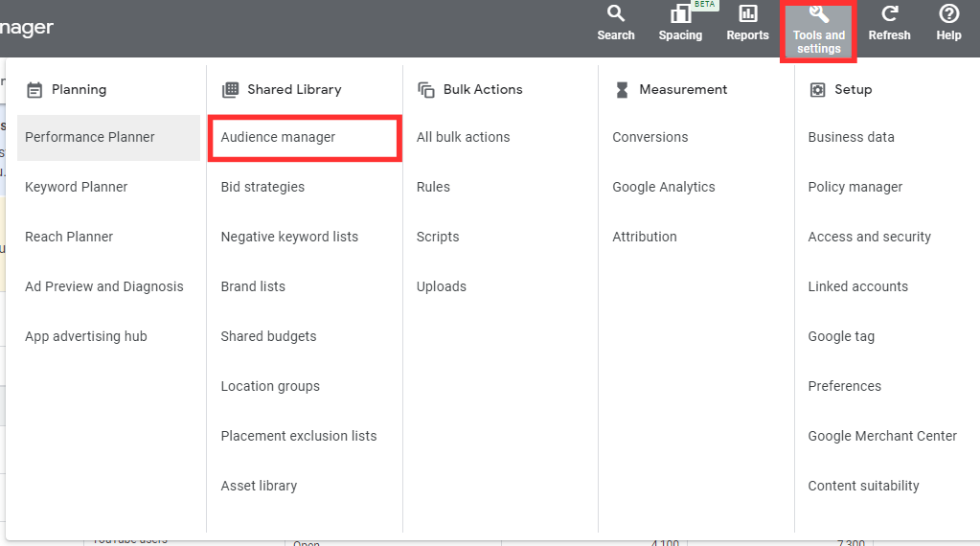Select Attribution
This screenshot has width=980, height=546.
point(645,237)
